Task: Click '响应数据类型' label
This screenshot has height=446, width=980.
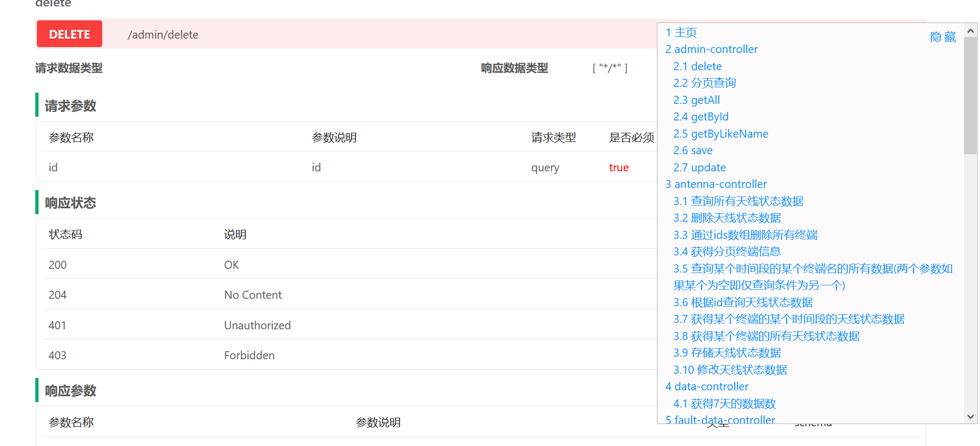Action: click(515, 68)
